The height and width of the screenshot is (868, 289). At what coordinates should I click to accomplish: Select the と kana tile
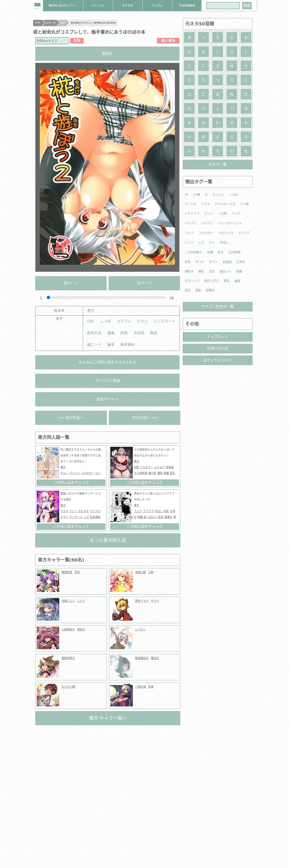(x=246, y=80)
